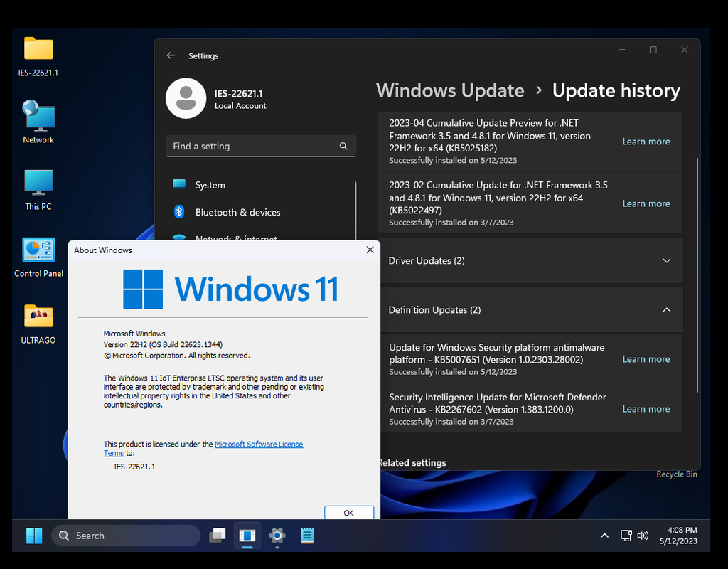The image size is (728, 569).
Task: Click the About Windows taskbar app icon
Action: click(247, 536)
